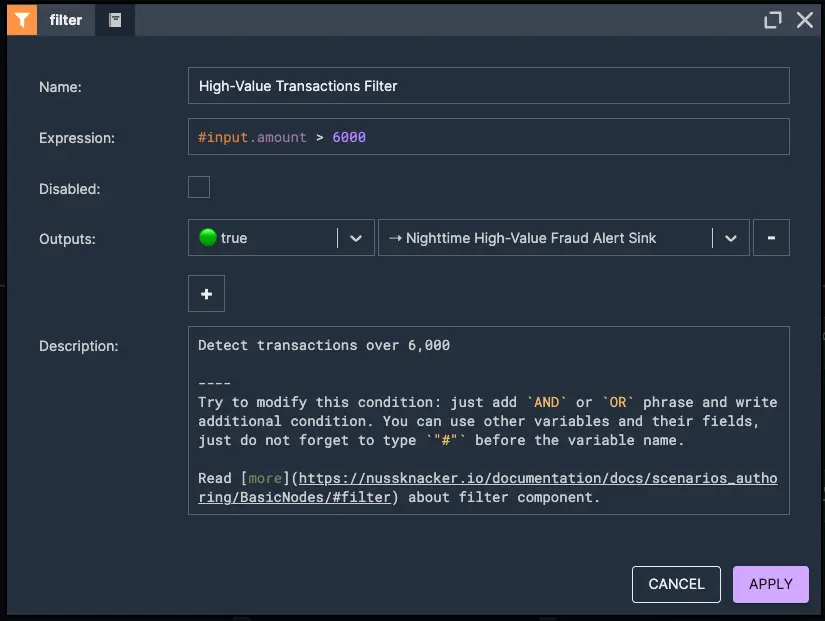Click '#input.amount' in the expression
825x621 pixels.
click(x=252, y=137)
